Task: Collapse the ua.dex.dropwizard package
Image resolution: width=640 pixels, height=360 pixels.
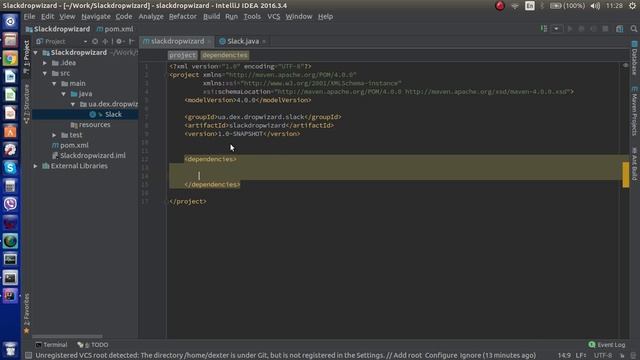Action: tap(73, 104)
